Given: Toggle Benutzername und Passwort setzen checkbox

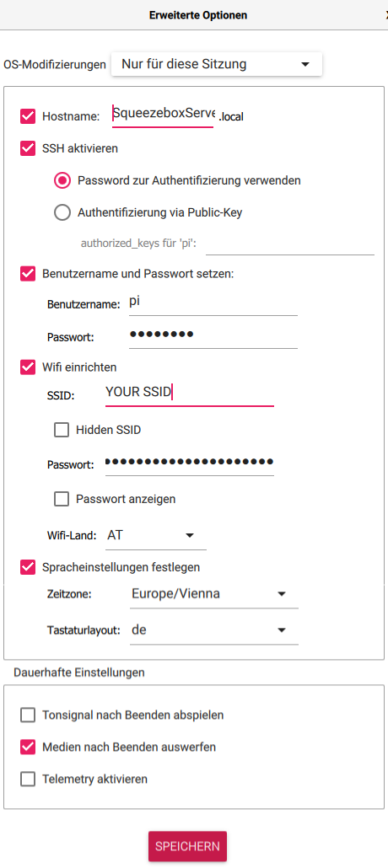Looking at the screenshot, I should point(28,274).
